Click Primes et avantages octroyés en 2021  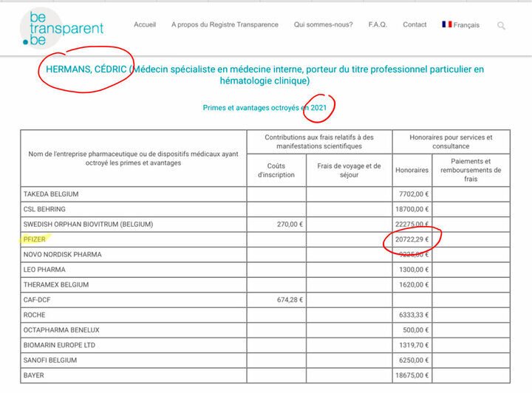[265, 108]
